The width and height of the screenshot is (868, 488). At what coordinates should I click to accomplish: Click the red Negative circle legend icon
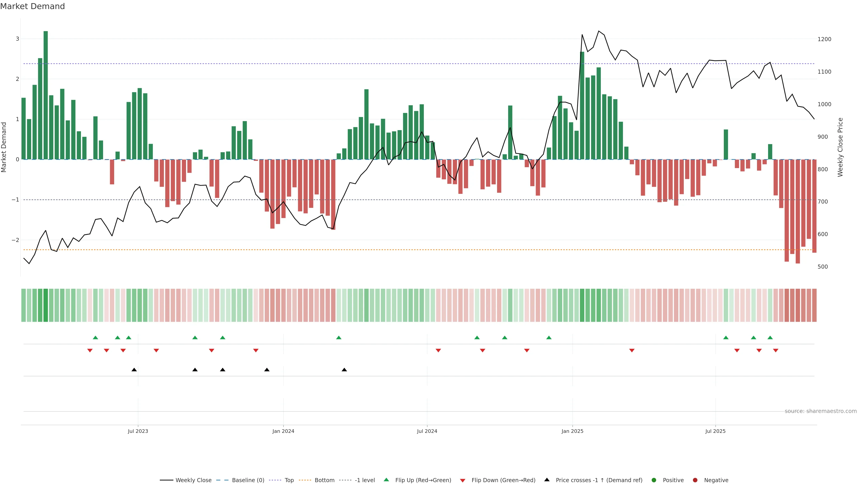(x=695, y=480)
